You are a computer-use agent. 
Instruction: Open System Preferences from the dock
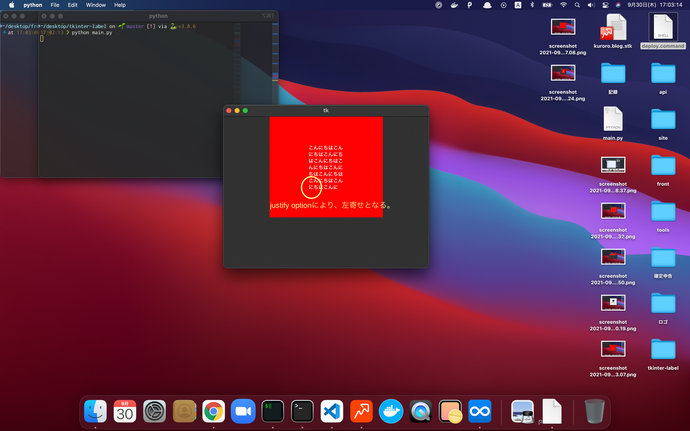(154, 410)
